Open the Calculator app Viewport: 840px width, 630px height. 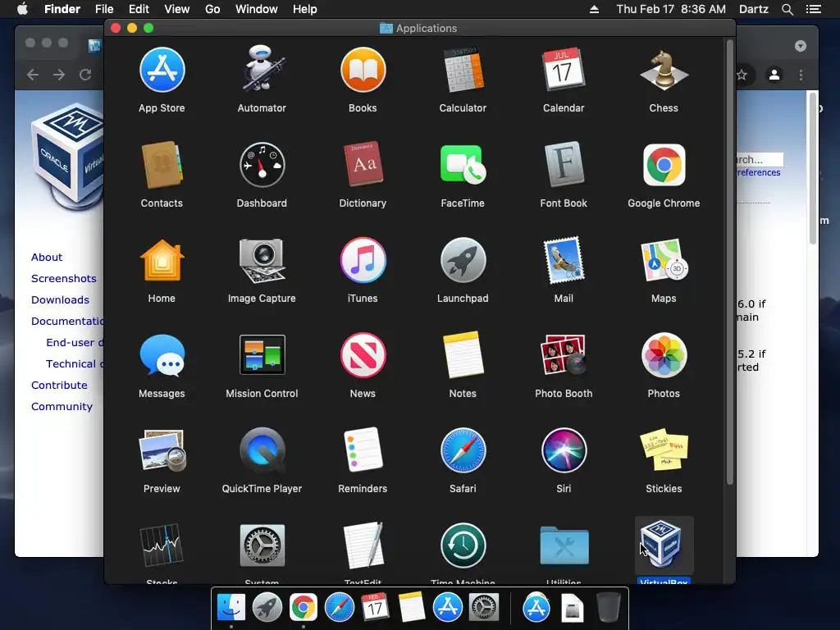click(x=463, y=71)
